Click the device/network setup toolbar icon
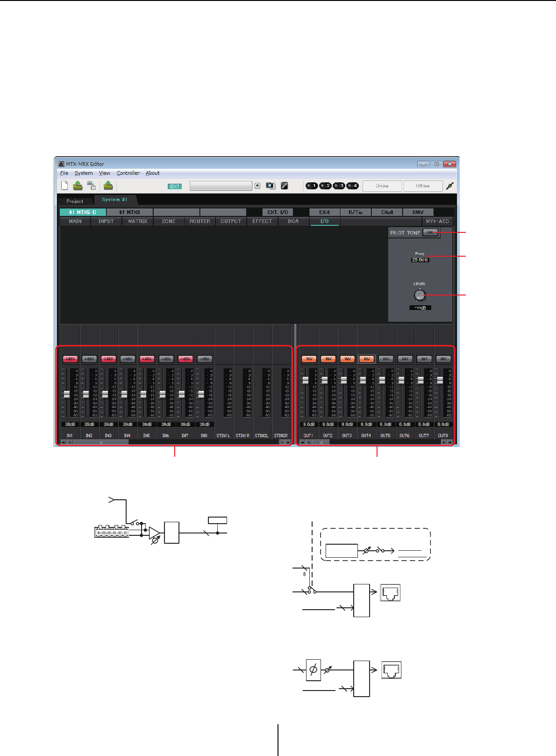Screen dimensions: 556x756 coord(92,186)
